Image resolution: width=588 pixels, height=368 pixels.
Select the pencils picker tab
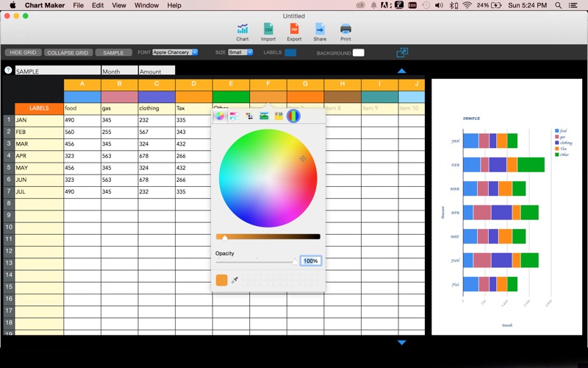pyautogui.click(x=279, y=116)
